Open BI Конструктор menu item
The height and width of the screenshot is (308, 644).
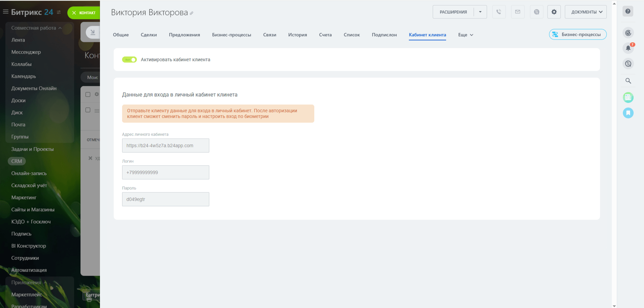pyautogui.click(x=29, y=246)
